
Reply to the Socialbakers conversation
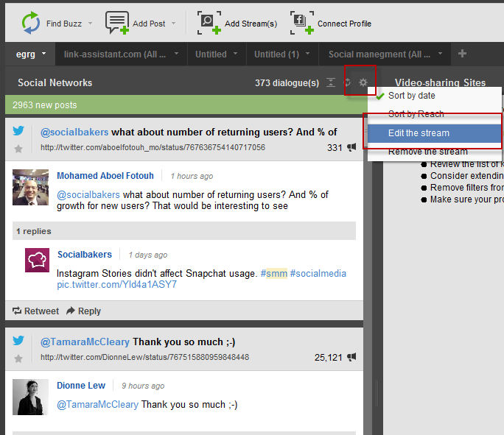83,311
